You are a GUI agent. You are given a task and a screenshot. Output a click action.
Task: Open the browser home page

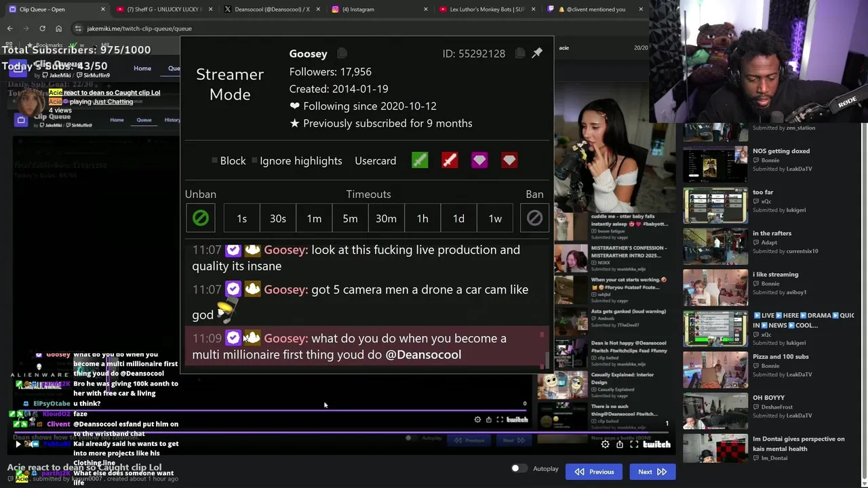coord(58,28)
